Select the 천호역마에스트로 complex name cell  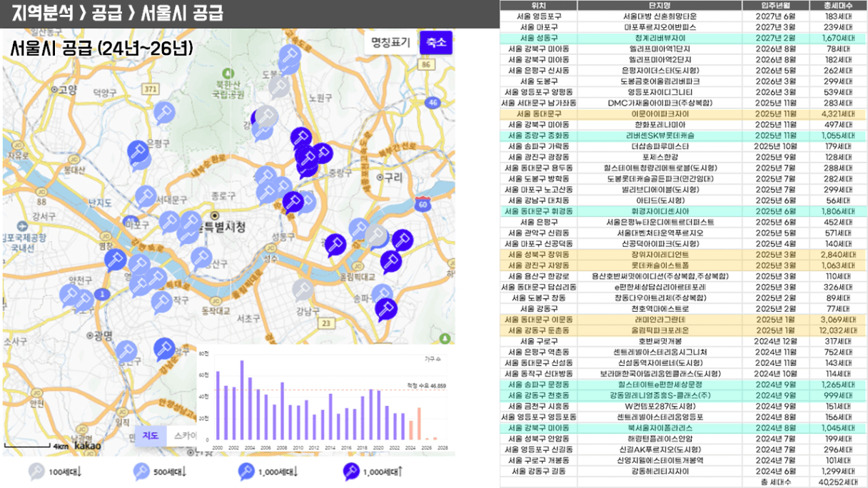coord(660,309)
